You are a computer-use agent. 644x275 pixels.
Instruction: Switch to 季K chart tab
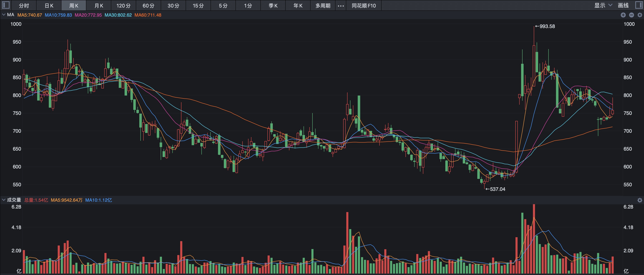(x=273, y=6)
